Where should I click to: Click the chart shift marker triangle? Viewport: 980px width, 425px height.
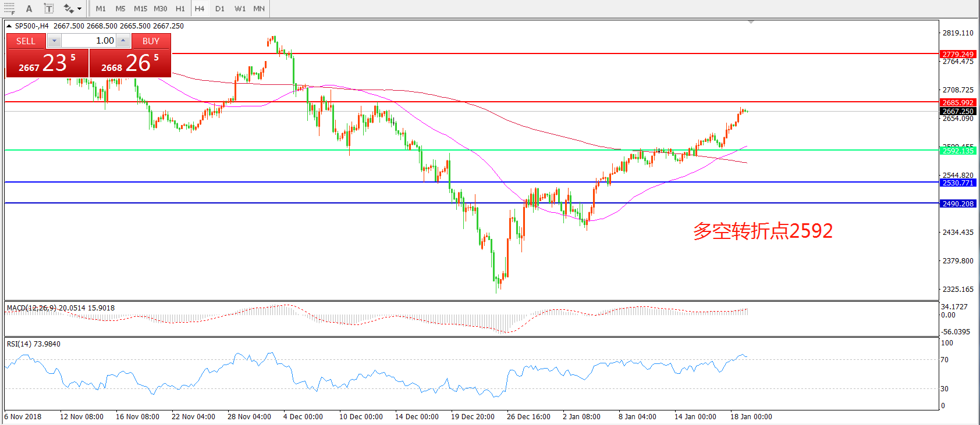[x=751, y=22]
